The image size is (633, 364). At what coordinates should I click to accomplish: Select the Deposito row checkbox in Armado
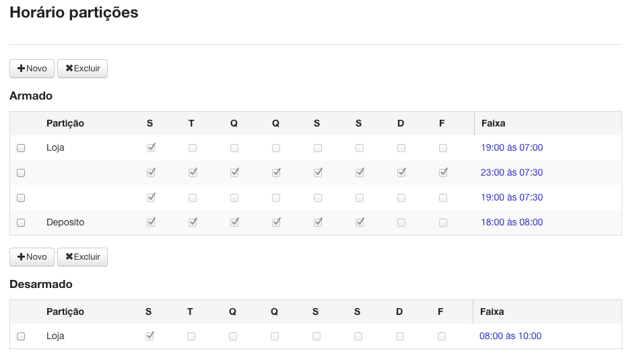point(21,223)
